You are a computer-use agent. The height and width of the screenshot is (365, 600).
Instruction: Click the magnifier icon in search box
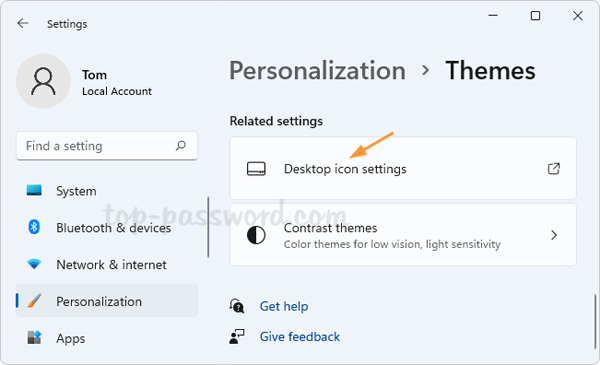click(181, 145)
